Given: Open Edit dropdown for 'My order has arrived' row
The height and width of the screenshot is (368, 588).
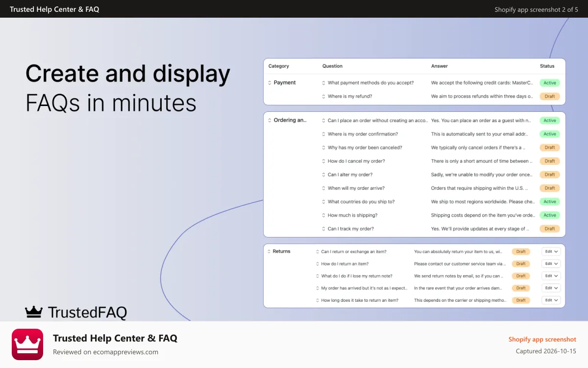Looking at the screenshot, I should click(x=551, y=288).
